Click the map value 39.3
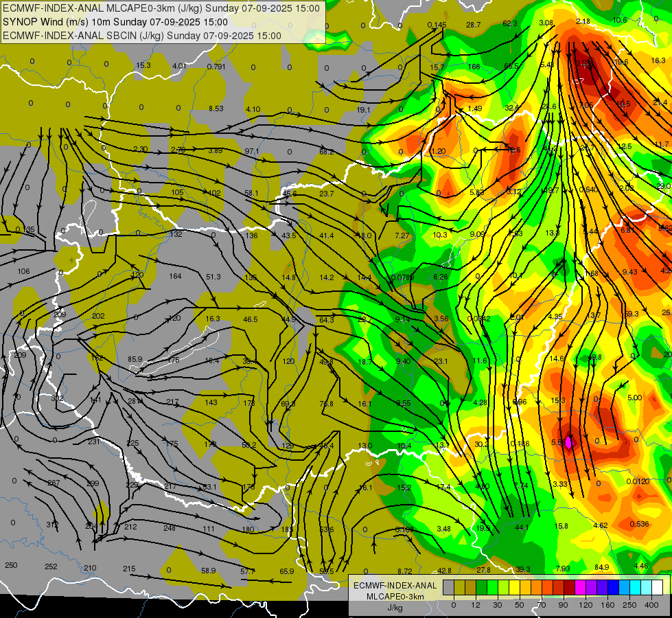The height and width of the screenshot is (618, 672). (523, 569)
